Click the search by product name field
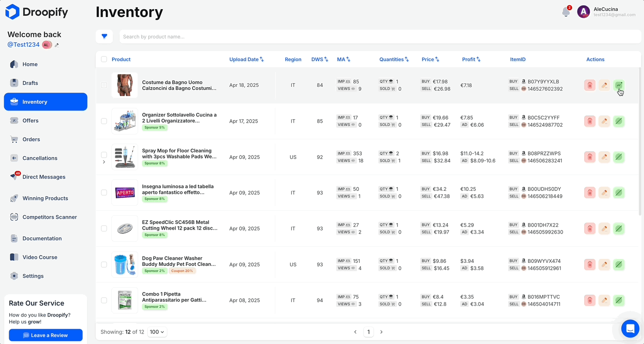 coord(380,37)
